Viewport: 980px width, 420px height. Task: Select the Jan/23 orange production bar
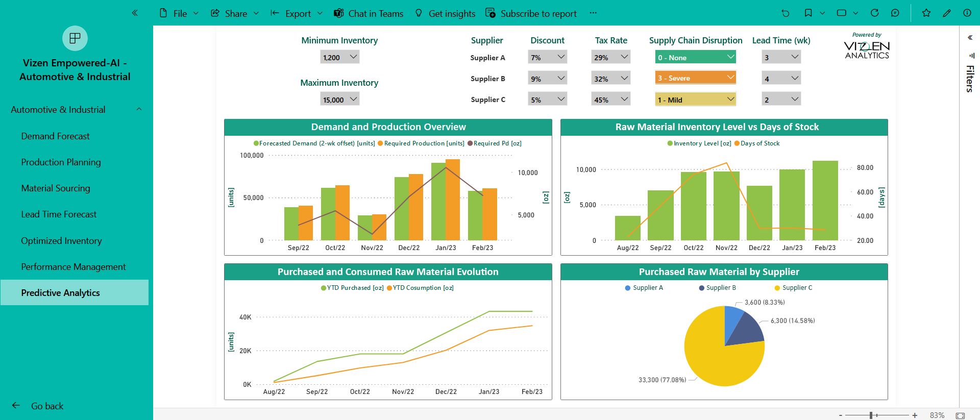453,200
